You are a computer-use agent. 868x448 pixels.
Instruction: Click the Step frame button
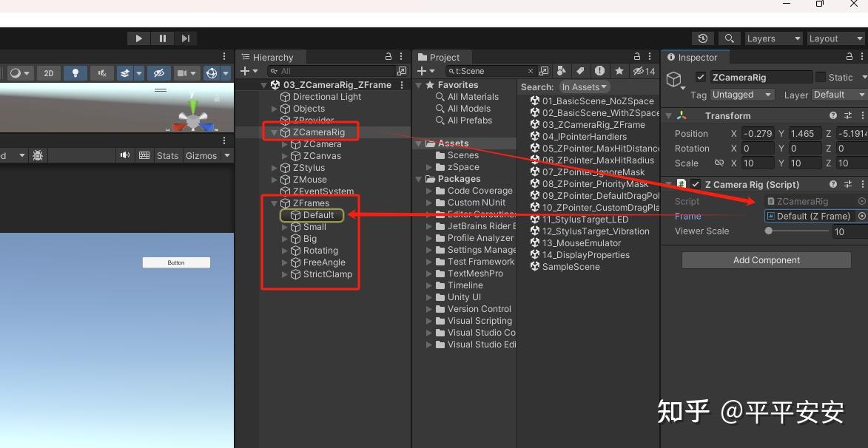(186, 38)
